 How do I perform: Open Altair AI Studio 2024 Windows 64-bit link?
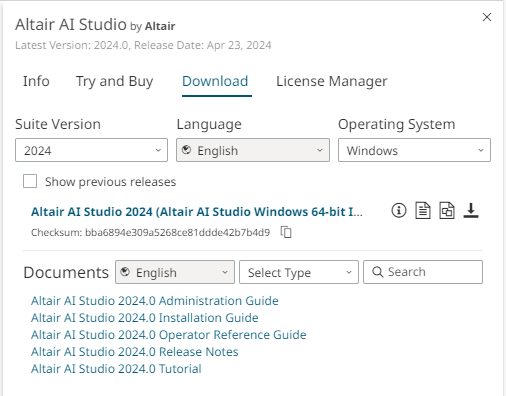point(197,212)
